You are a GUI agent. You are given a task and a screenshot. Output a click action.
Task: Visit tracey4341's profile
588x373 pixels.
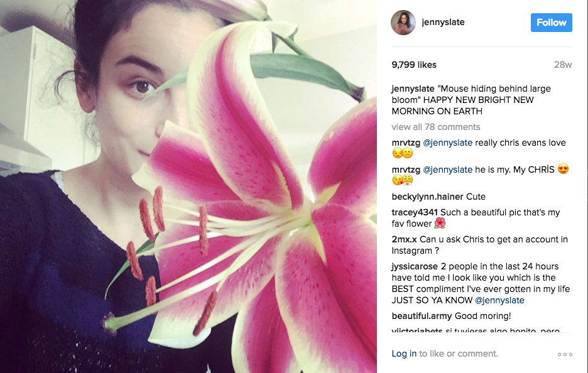[x=415, y=212]
